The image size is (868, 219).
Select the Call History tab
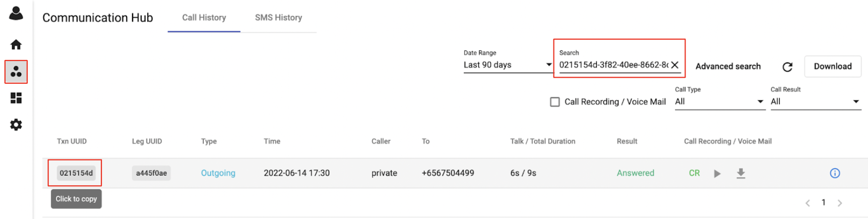coord(204,18)
